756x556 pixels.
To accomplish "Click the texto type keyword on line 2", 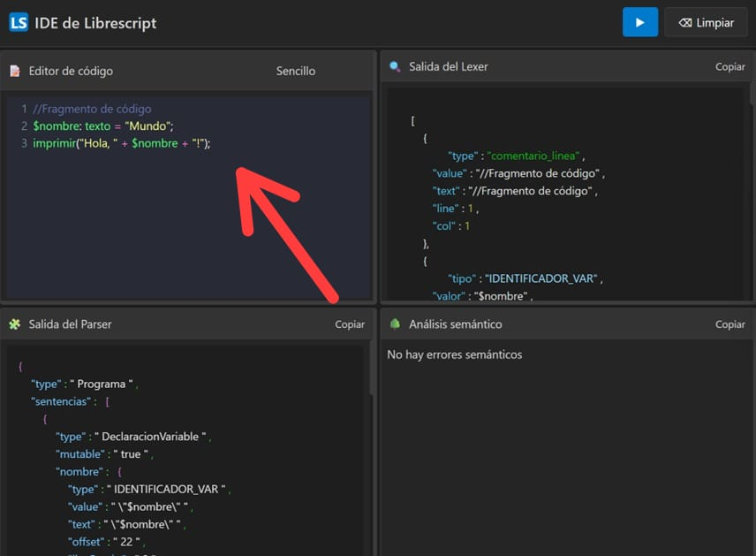I will pyautogui.click(x=98, y=126).
